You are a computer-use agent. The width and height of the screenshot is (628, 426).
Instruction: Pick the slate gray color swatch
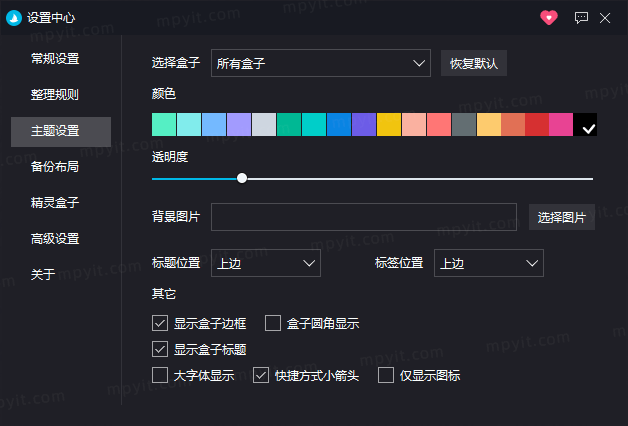(464, 125)
